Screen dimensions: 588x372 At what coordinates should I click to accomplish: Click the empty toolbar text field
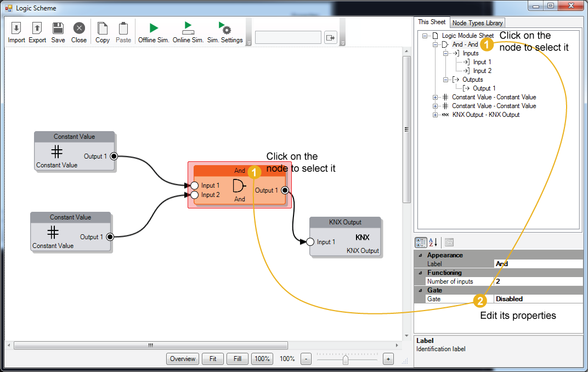[x=288, y=37]
